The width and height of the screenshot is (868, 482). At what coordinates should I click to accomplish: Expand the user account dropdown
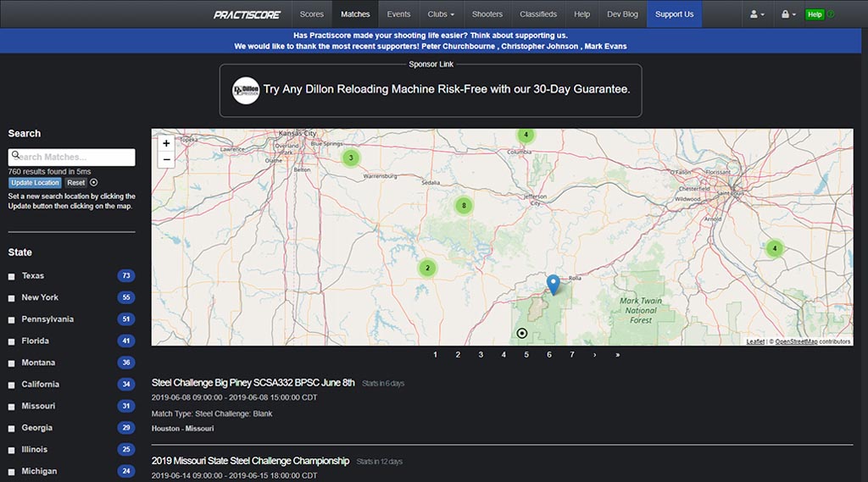[757, 14]
